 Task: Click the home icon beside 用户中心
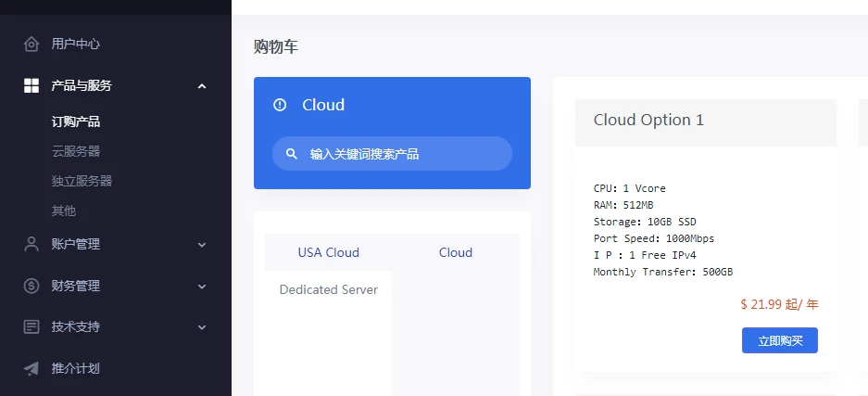(31, 44)
